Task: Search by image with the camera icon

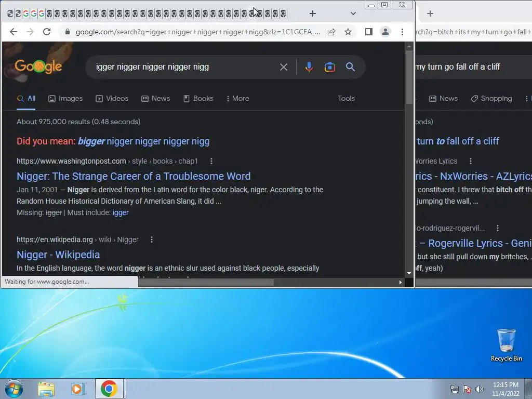Action: pos(330,67)
